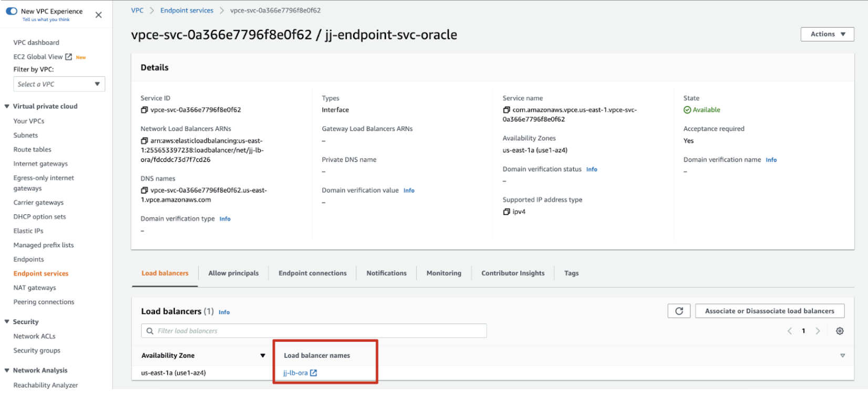
Task: Copy the Service ID value
Action: [x=144, y=110]
